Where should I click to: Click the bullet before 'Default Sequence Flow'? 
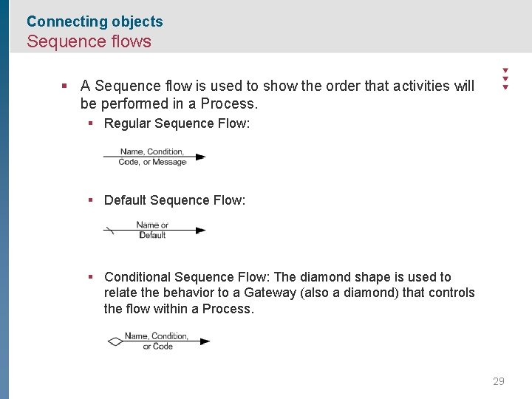coord(89,200)
